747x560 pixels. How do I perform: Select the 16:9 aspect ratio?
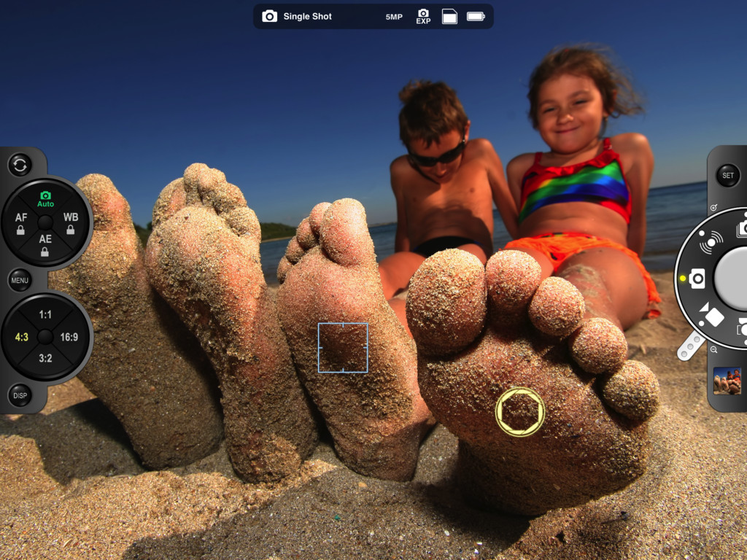click(69, 337)
